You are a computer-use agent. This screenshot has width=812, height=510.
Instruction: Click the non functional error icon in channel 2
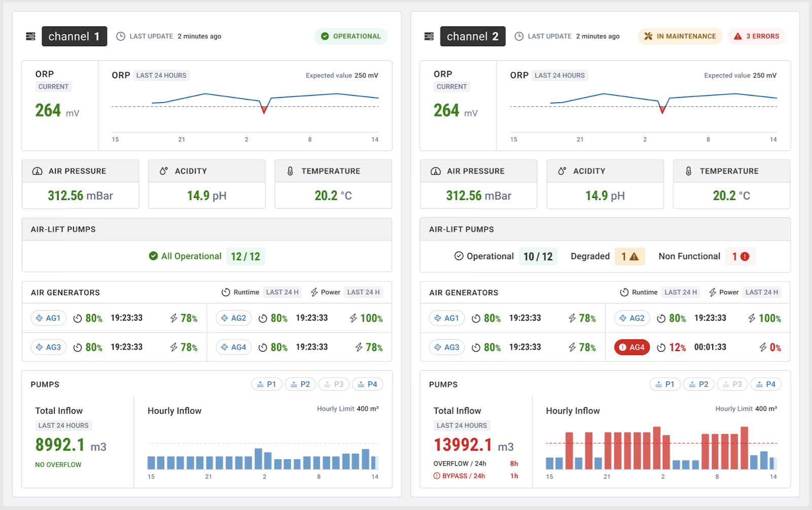(x=745, y=257)
